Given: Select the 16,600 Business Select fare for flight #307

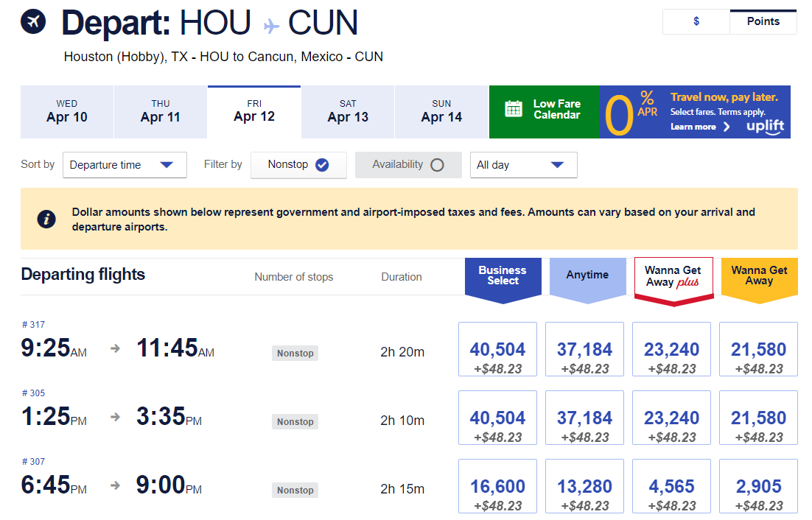Looking at the screenshot, I should click(x=497, y=485).
